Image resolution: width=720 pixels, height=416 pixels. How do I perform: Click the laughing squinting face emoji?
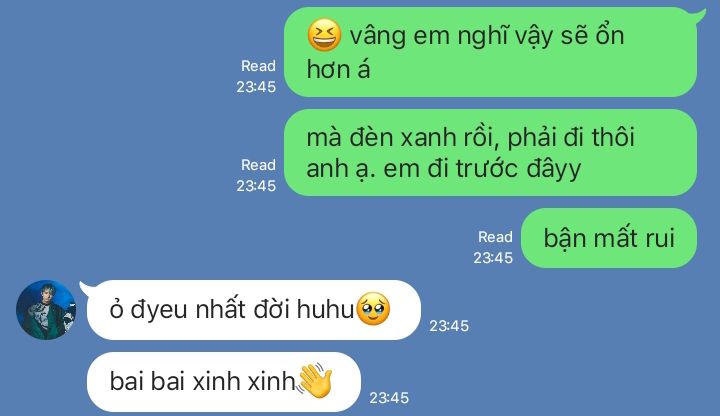click(x=324, y=35)
